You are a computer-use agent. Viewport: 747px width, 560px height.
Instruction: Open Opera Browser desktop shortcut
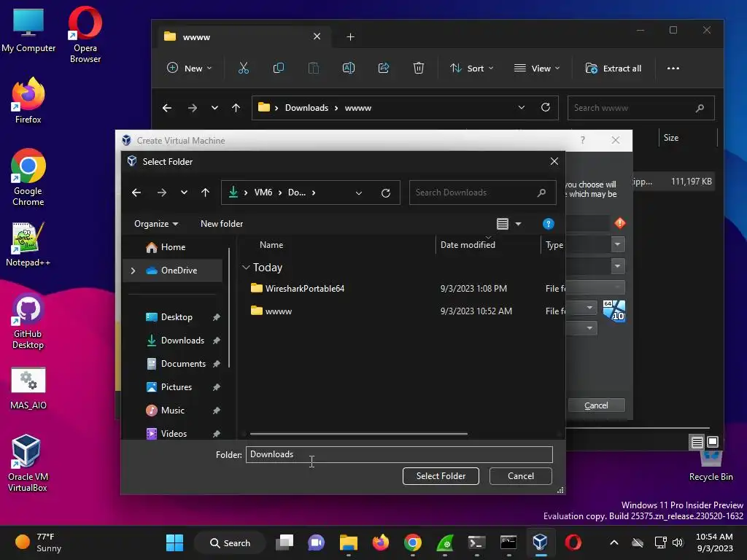pyautogui.click(x=85, y=34)
